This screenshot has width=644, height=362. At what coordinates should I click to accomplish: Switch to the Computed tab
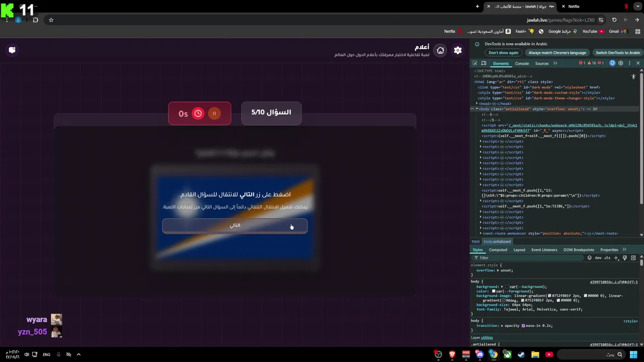click(498, 250)
